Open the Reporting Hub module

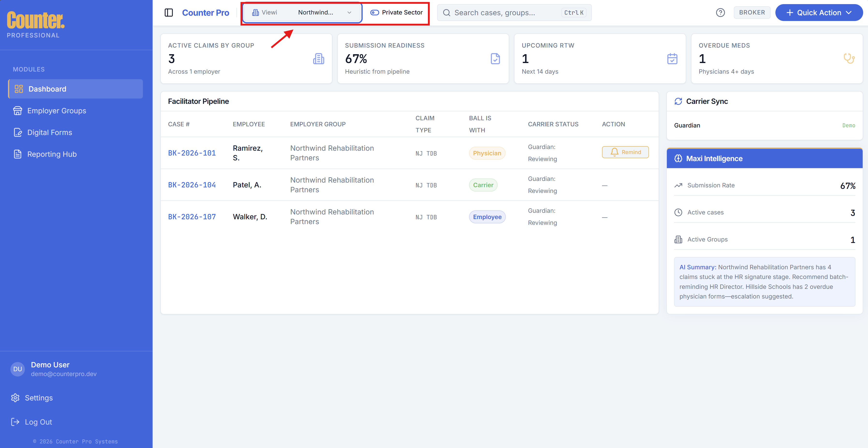(52, 154)
